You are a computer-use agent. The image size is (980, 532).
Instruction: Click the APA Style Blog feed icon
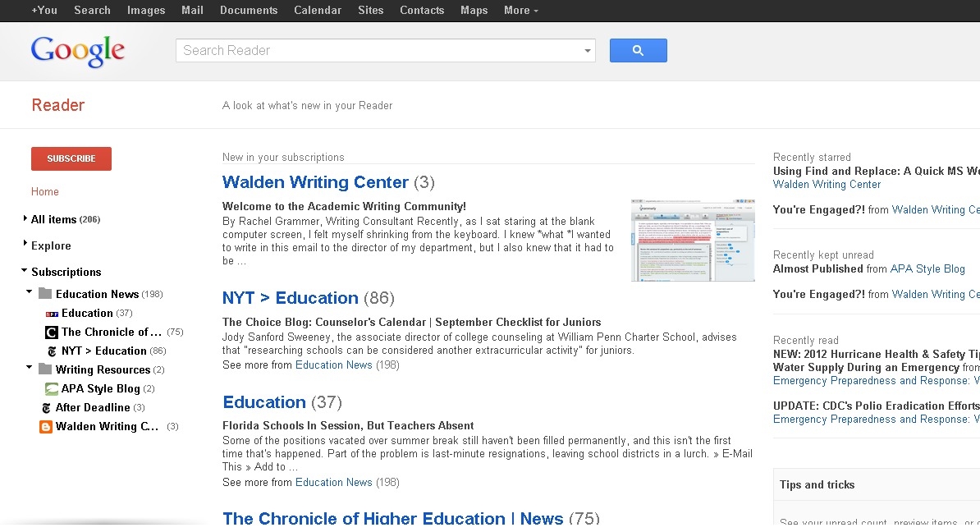(52, 389)
